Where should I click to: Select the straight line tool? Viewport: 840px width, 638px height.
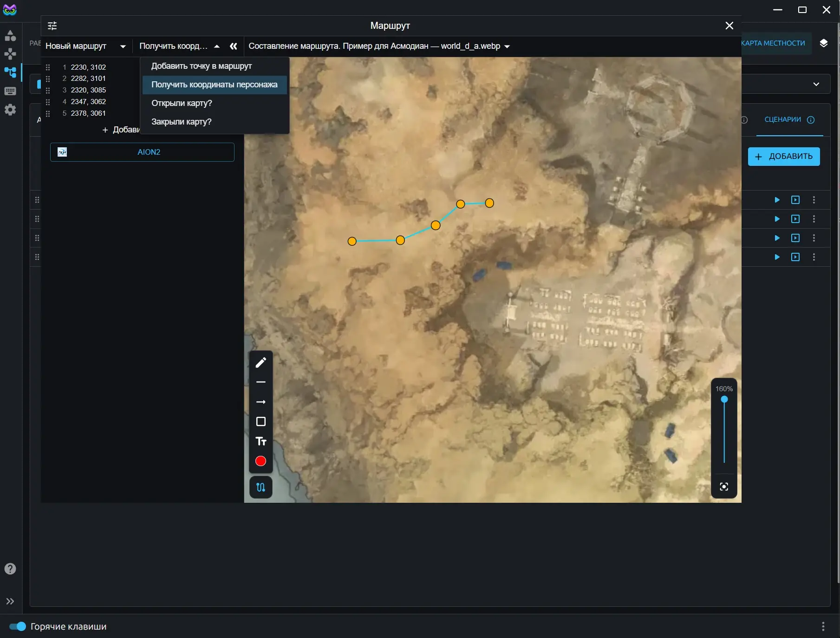[261, 382]
